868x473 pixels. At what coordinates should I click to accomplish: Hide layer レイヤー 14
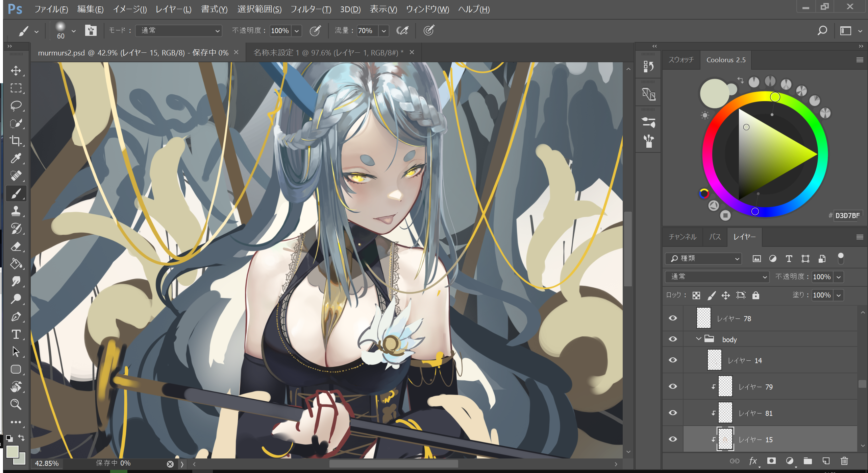coord(673,360)
